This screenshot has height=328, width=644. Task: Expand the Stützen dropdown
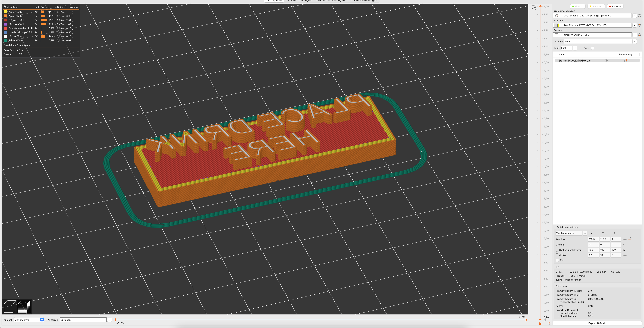tap(634, 41)
